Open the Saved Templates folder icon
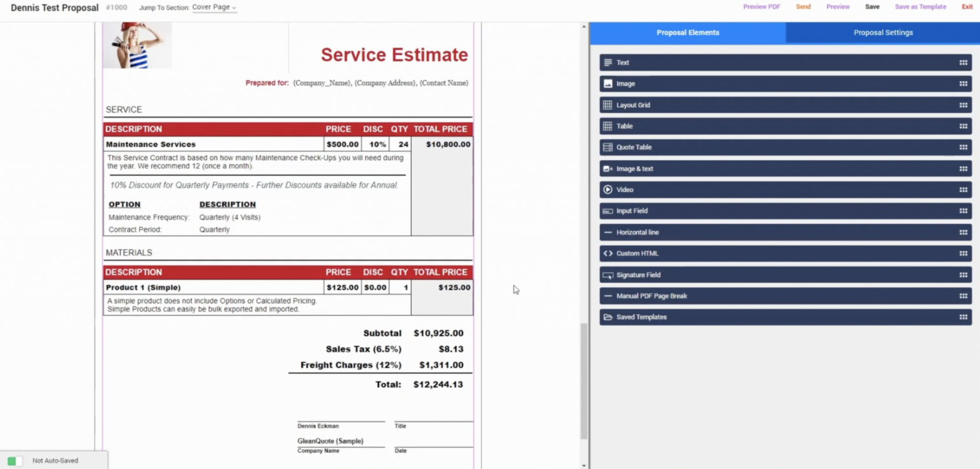The image size is (980, 469). (607, 317)
